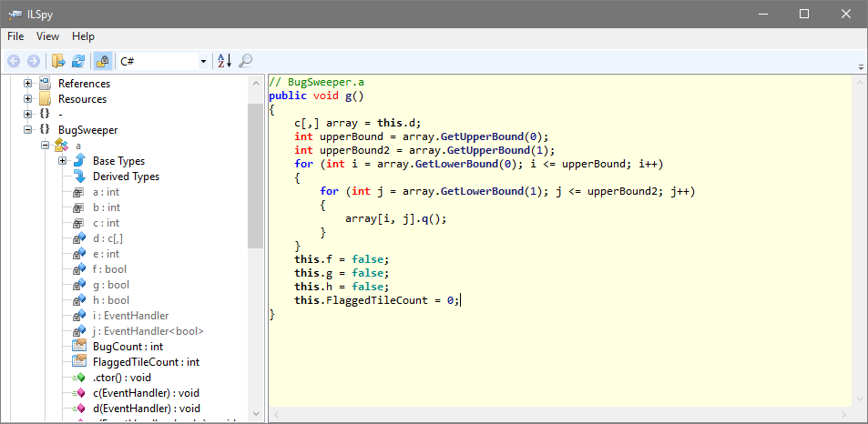The image size is (868, 424).
Task: Click the BugCount property icon
Action: pos(79,347)
